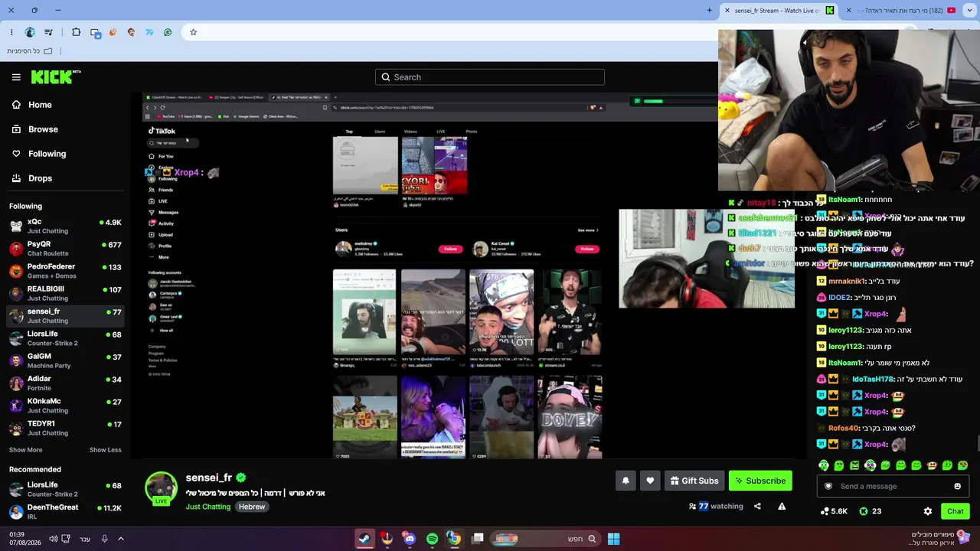980x551 pixels.
Task: Open PedroFederer channel in sidebar
Action: (x=65, y=271)
